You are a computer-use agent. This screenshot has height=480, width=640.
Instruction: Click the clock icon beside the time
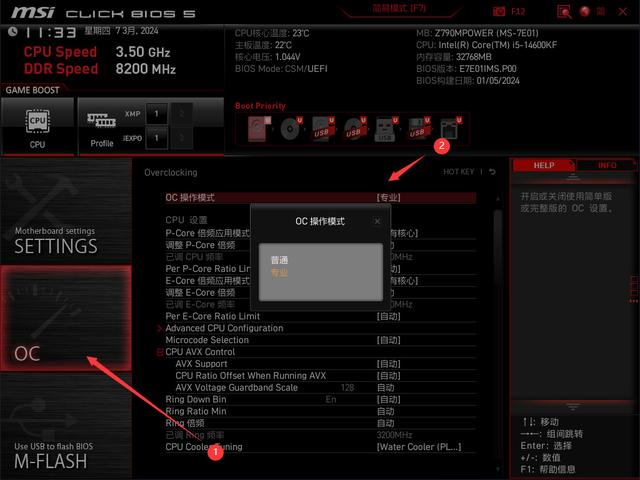pos(13,31)
